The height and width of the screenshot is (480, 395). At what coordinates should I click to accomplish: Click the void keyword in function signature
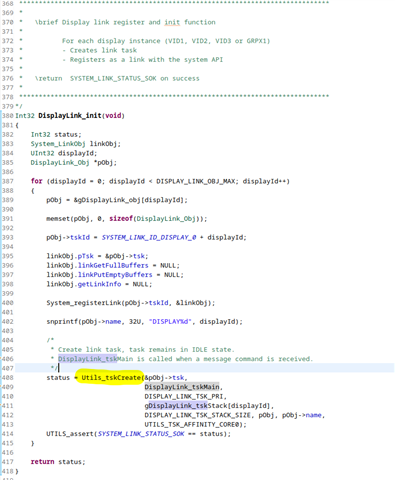113,116
